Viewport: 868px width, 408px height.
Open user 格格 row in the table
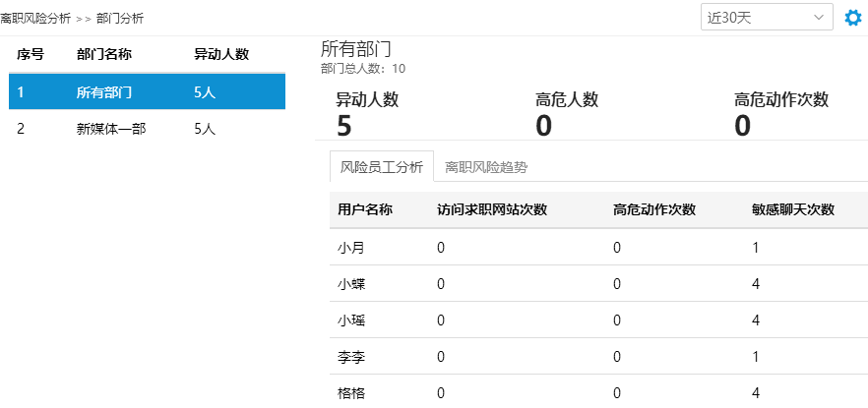pyautogui.click(x=351, y=393)
